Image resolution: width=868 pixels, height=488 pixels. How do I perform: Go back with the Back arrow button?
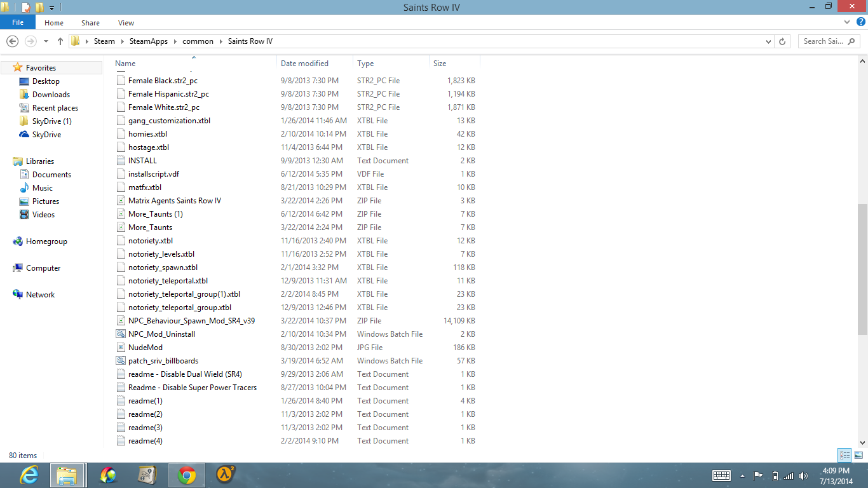[x=12, y=41]
